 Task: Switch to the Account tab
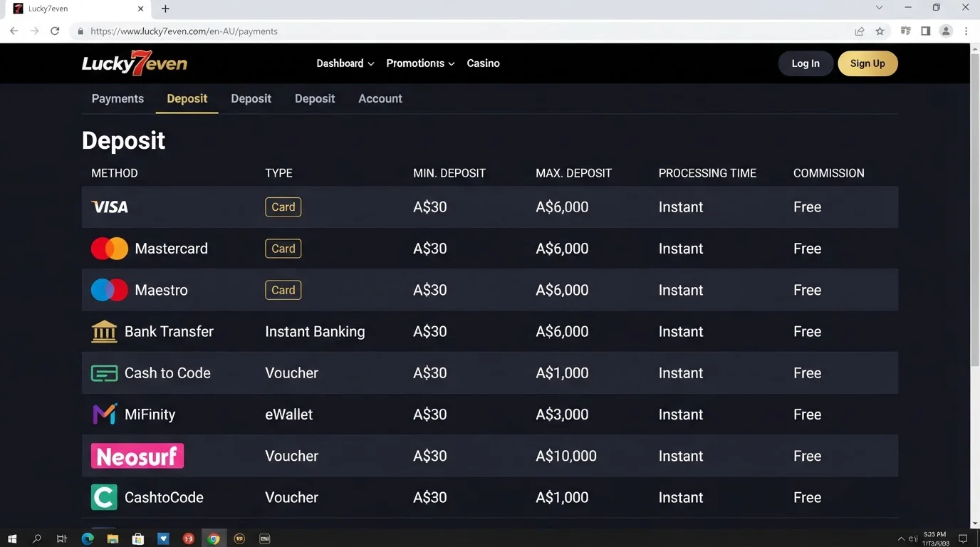(x=380, y=99)
